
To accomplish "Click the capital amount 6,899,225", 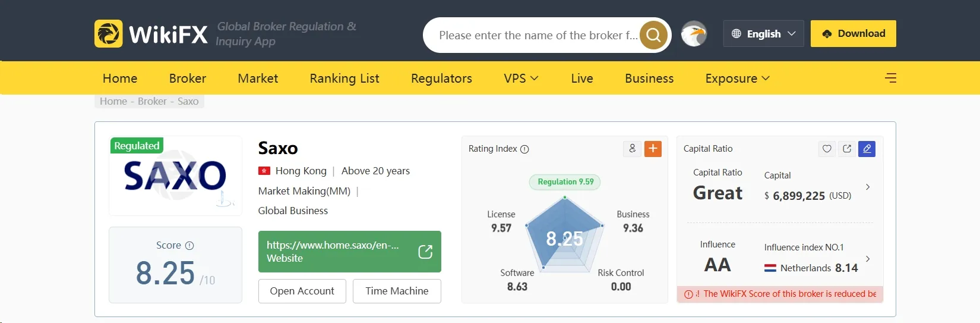I will [x=799, y=196].
